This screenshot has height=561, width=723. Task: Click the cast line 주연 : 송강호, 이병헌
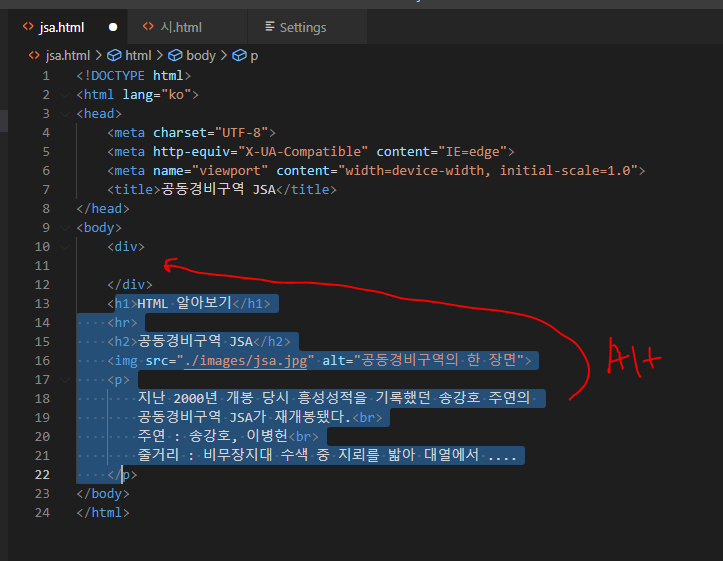click(x=213, y=436)
